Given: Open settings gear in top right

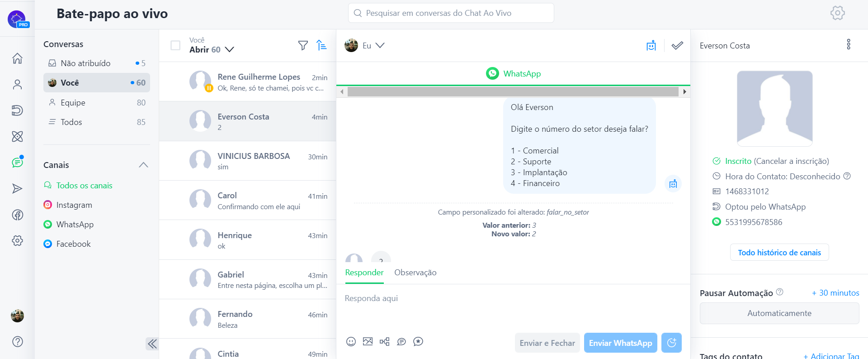Looking at the screenshot, I should (x=837, y=13).
